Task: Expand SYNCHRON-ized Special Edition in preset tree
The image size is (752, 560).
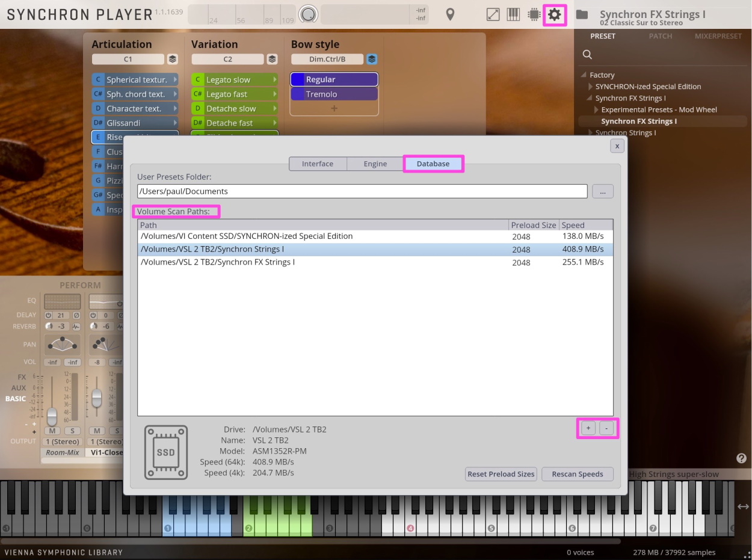Action: tap(591, 87)
